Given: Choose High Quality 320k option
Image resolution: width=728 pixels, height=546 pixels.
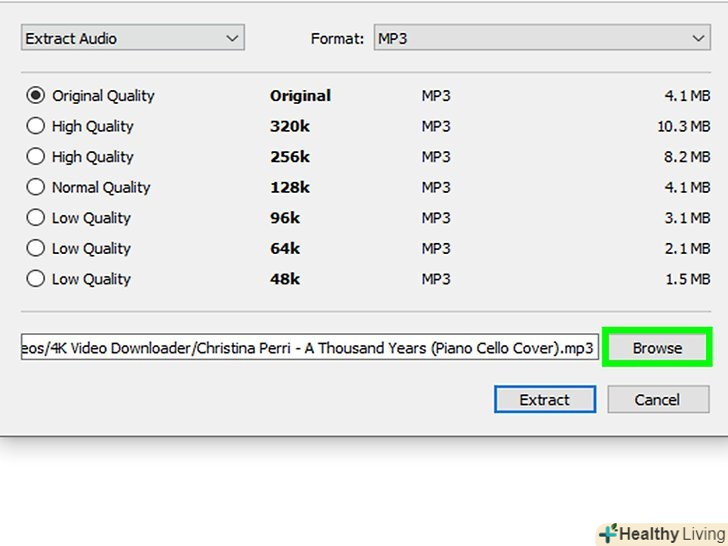Looking at the screenshot, I should [x=36, y=126].
